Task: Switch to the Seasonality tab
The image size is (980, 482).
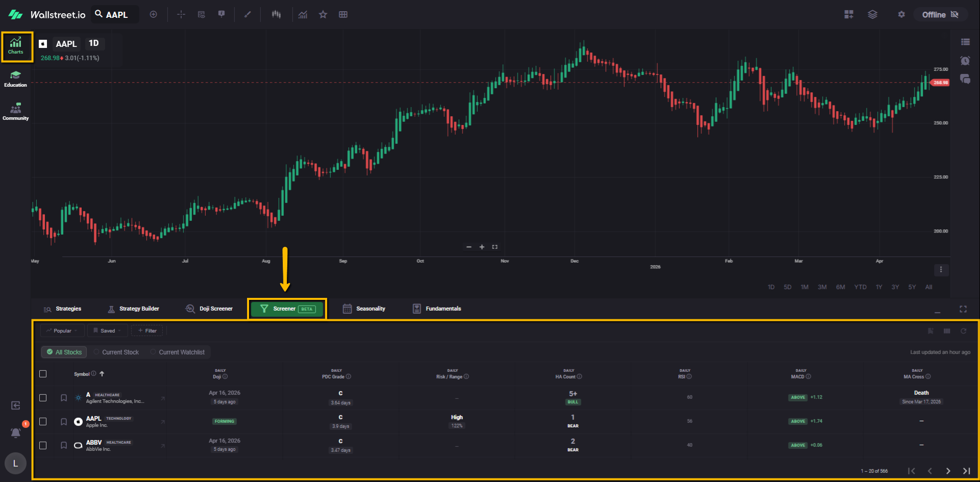Action: pyautogui.click(x=364, y=309)
